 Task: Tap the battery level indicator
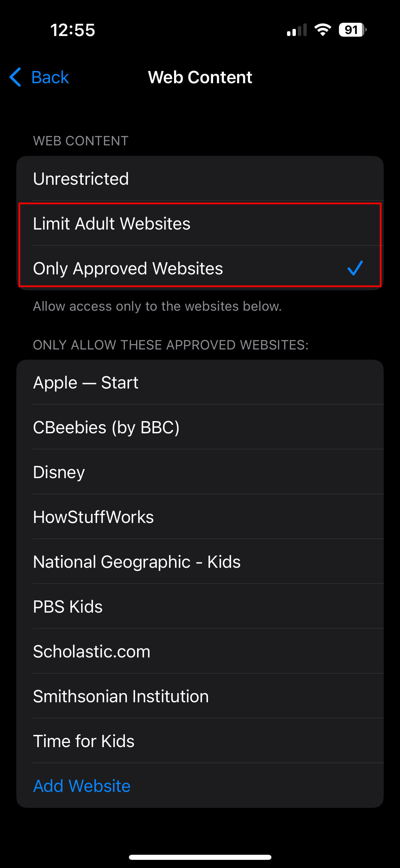click(352, 30)
